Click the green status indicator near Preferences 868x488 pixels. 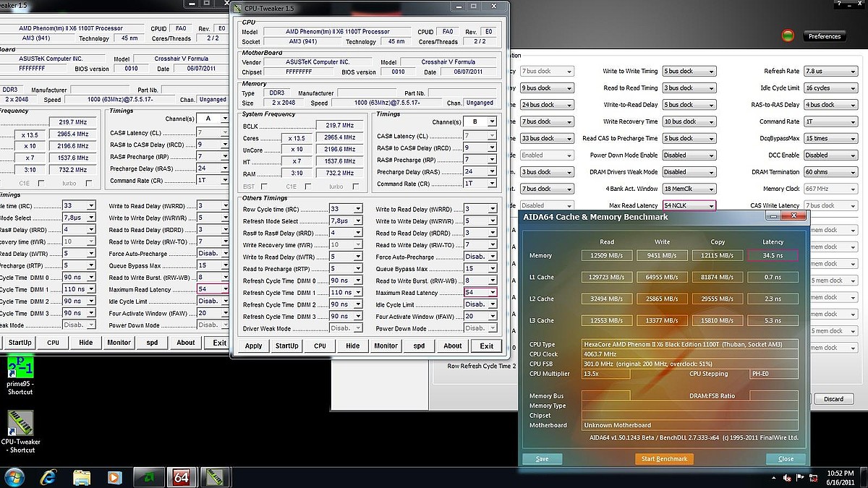[x=788, y=35]
